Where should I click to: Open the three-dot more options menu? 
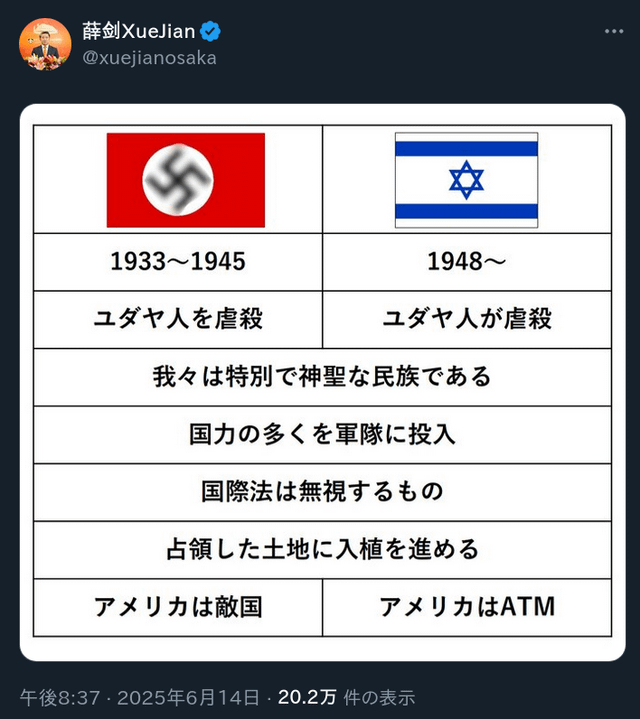point(614,31)
